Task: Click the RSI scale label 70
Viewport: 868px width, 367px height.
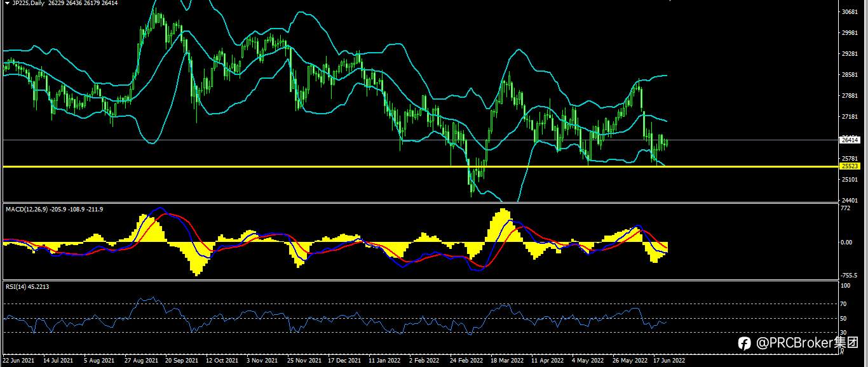Action: [844, 304]
